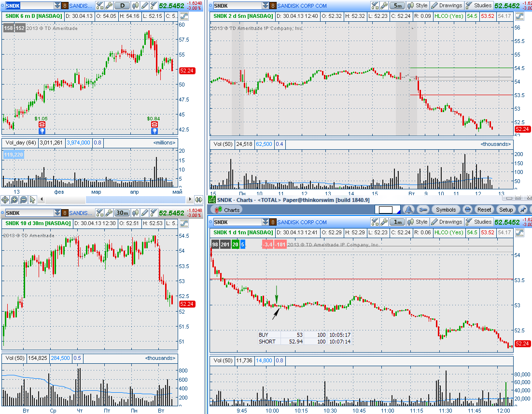Open the Studies flask icon in the 30m chart
The width and height of the screenshot is (532, 414).
154,213
